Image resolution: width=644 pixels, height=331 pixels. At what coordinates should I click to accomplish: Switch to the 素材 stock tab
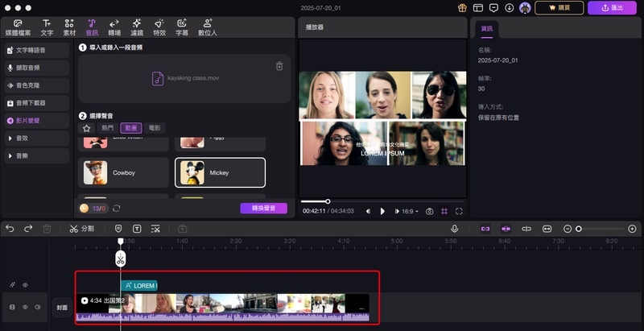pos(69,27)
